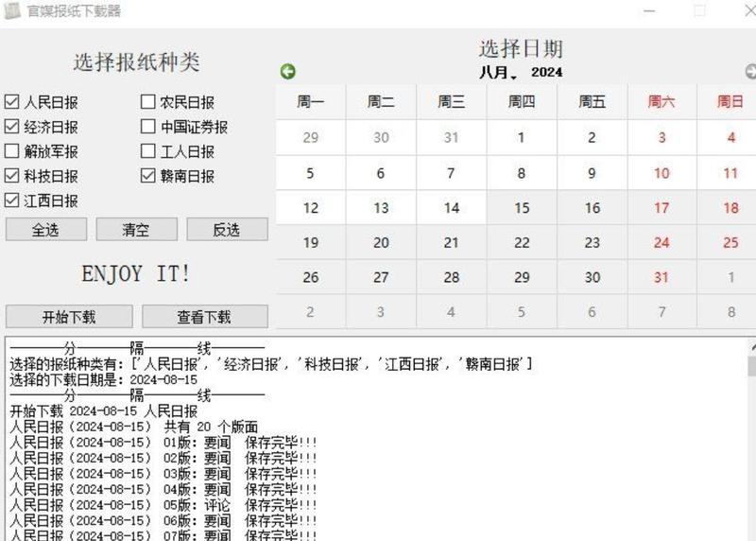Click log line 选择的下载日期是: 2024-08-15

[x=103, y=380]
